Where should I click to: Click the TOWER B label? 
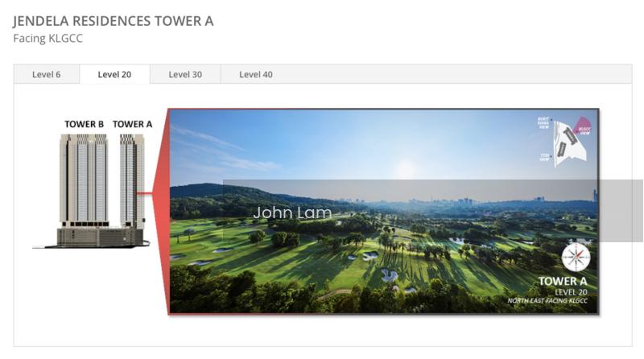[85, 124]
